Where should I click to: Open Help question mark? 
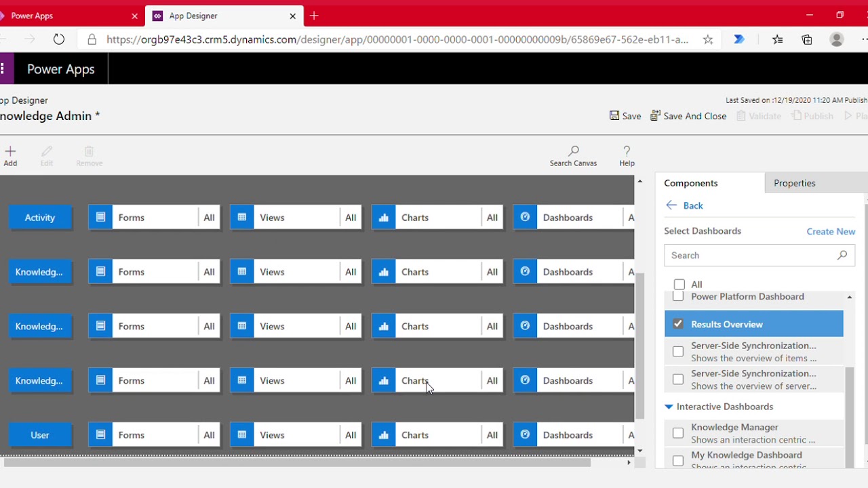pyautogui.click(x=627, y=151)
